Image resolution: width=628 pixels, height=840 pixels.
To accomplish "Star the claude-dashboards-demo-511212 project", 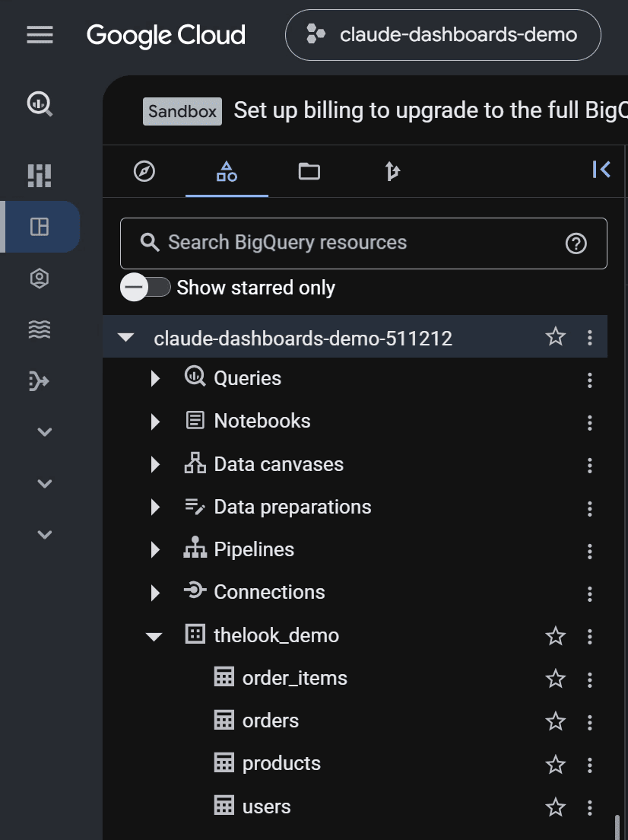I will pyautogui.click(x=555, y=337).
